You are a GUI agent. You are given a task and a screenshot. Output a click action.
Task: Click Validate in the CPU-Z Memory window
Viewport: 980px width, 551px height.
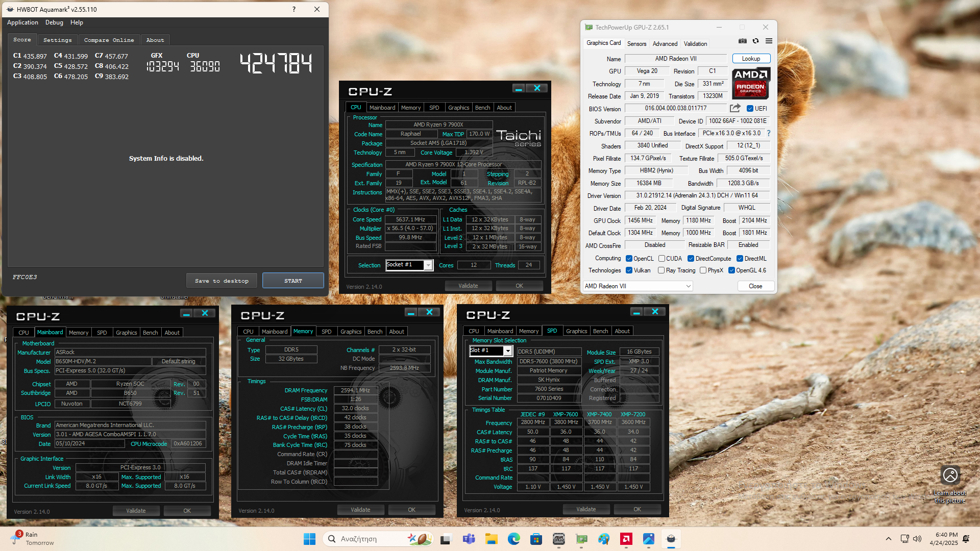pos(360,510)
